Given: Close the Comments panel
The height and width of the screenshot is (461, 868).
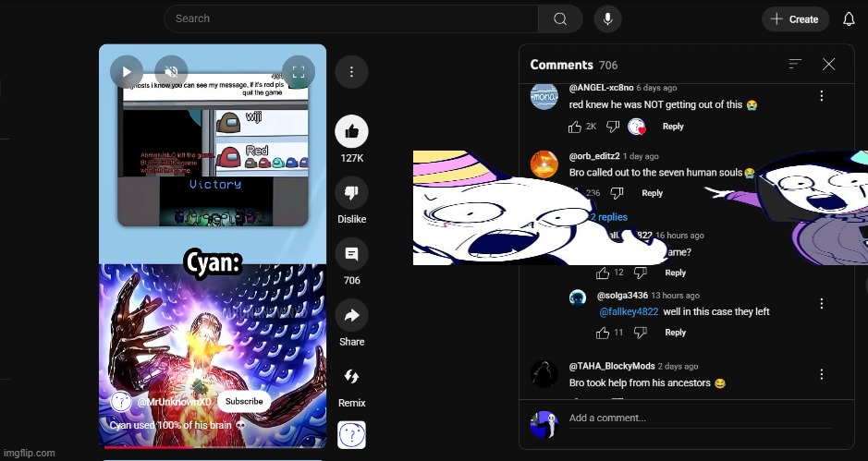Looking at the screenshot, I should pos(828,64).
